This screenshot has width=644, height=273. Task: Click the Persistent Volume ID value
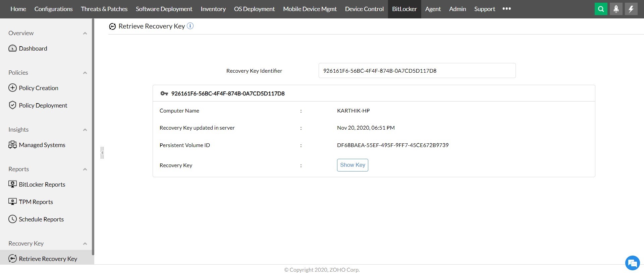[393, 145]
